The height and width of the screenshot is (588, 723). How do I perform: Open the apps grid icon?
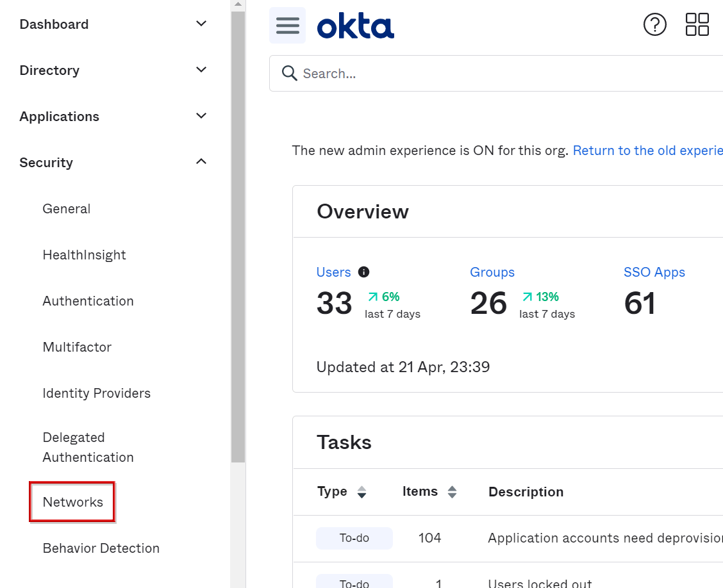tap(697, 25)
